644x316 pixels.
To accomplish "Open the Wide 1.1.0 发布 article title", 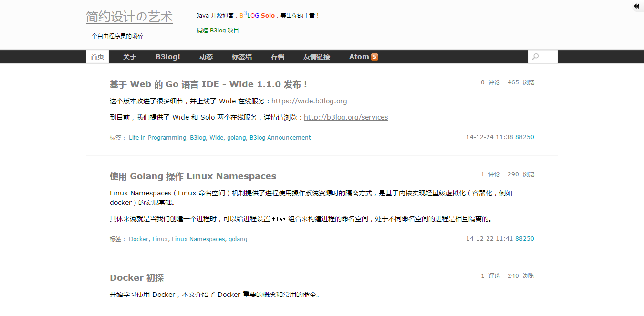I will (x=209, y=84).
